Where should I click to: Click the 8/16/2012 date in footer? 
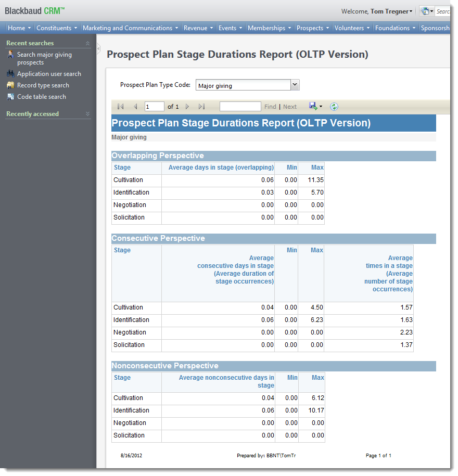point(131,456)
